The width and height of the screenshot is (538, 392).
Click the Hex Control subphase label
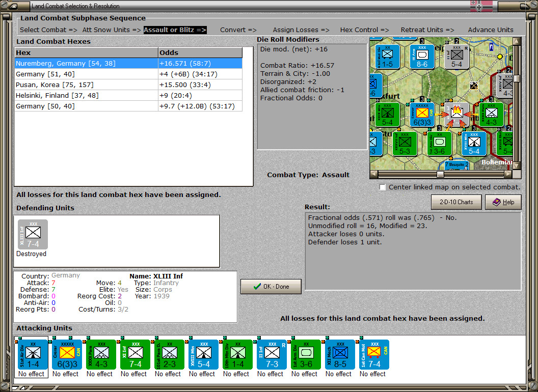pyautogui.click(x=364, y=30)
